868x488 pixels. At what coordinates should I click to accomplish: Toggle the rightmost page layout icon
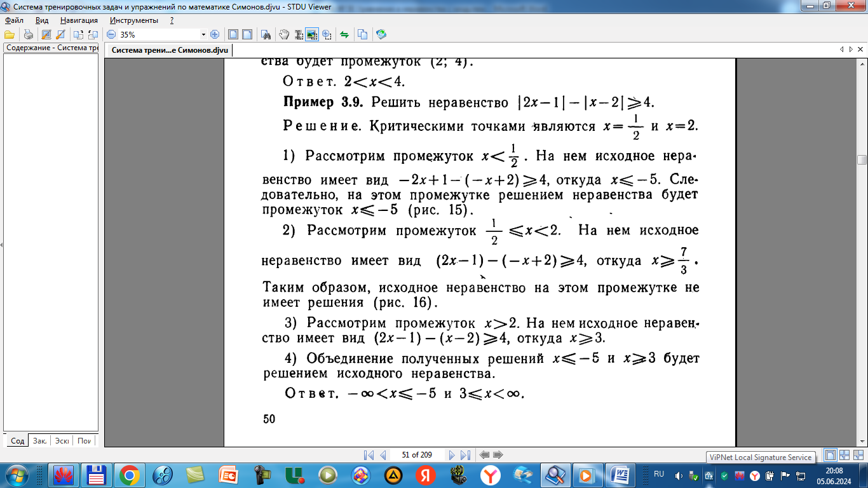(x=858, y=455)
